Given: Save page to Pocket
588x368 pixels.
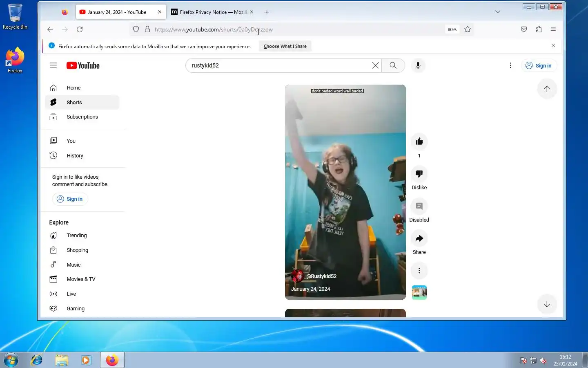Looking at the screenshot, I should coord(524,29).
